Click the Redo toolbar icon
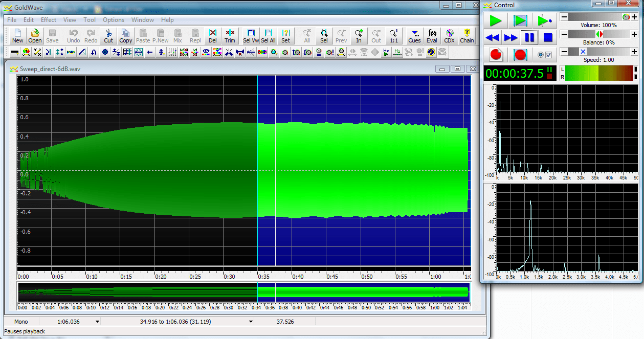Image resolution: width=644 pixels, height=339 pixels. pyautogui.click(x=91, y=35)
